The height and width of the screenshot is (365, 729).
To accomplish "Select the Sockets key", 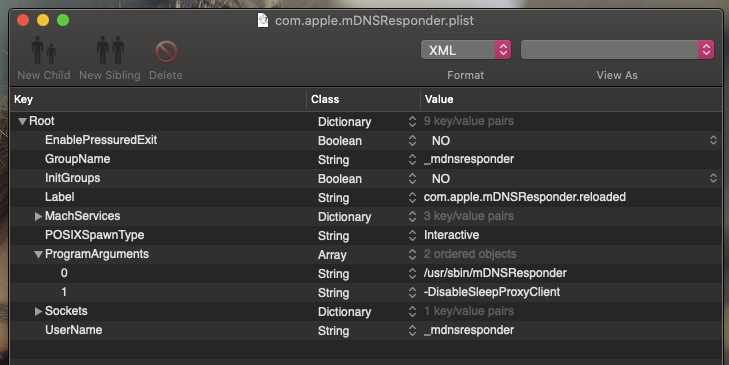I will point(66,311).
